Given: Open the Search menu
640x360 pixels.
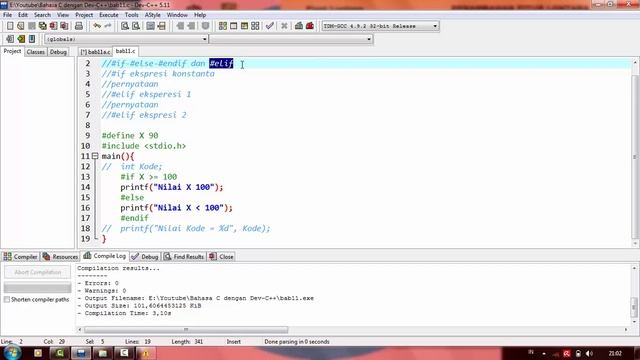Looking at the screenshot, I should click(42, 15).
